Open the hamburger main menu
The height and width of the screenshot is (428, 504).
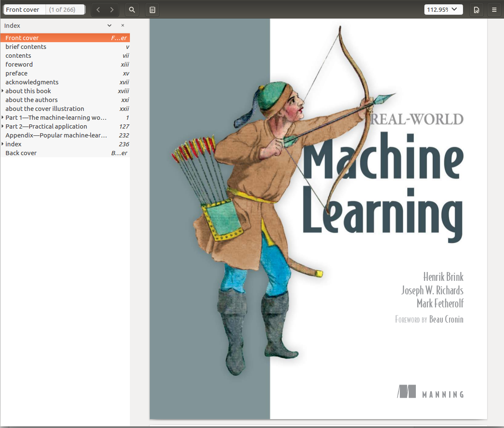point(494,10)
